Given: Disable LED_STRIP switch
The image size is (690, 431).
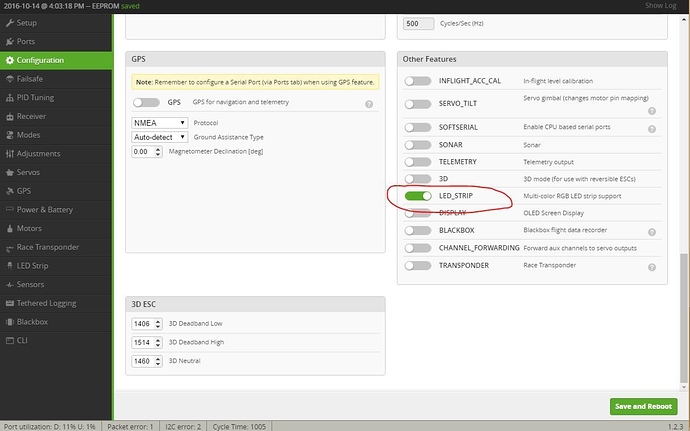Looking at the screenshot, I should point(418,196).
